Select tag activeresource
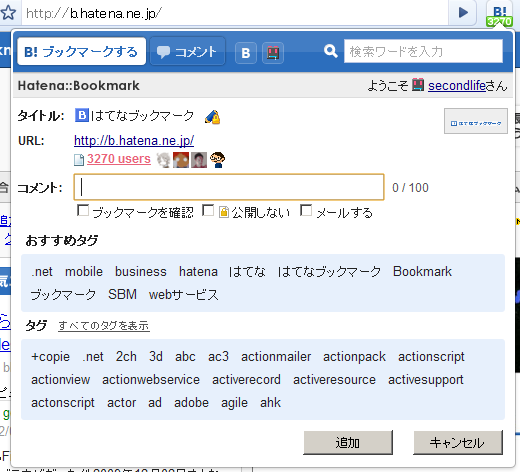The image size is (520, 472). [334, 380]
